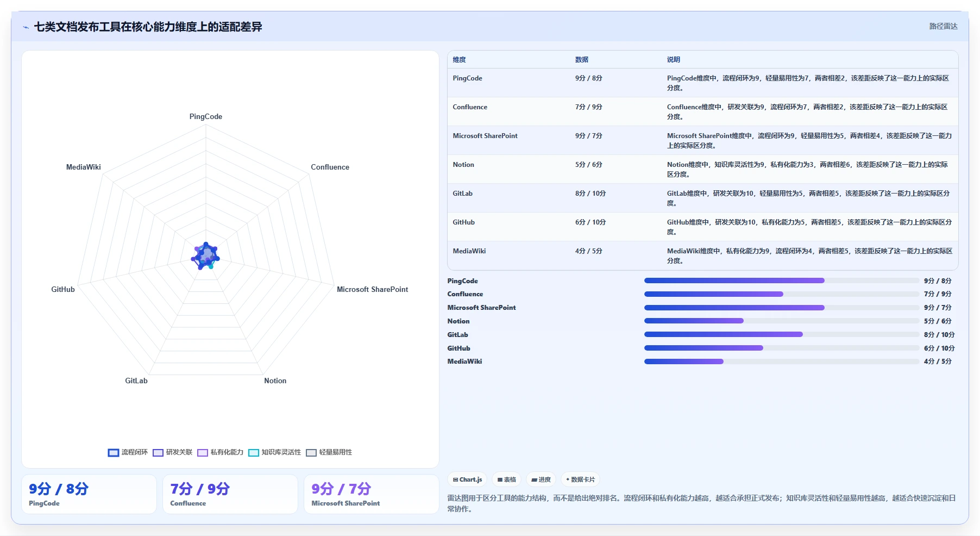Click the 进度 tag chip
980x536 pixels.
[541, 479]
